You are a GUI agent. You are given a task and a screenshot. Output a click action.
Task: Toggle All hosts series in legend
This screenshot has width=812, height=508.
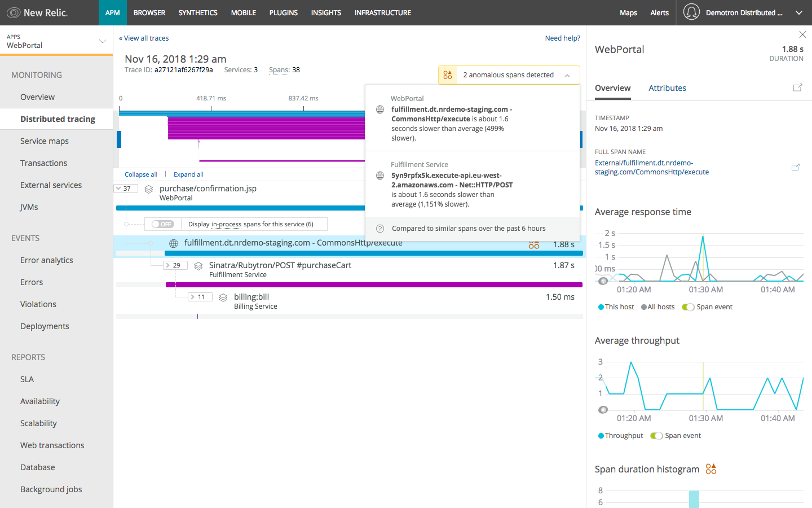(657, 307)
